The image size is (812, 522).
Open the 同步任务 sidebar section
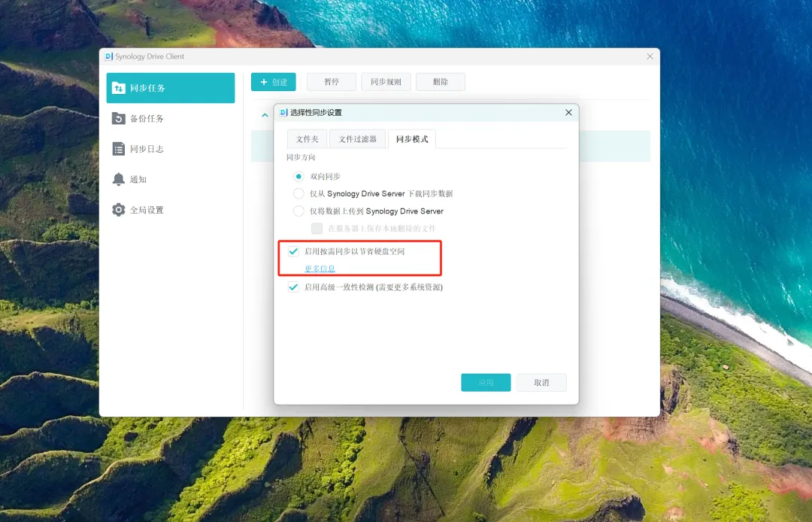(171, 88)
